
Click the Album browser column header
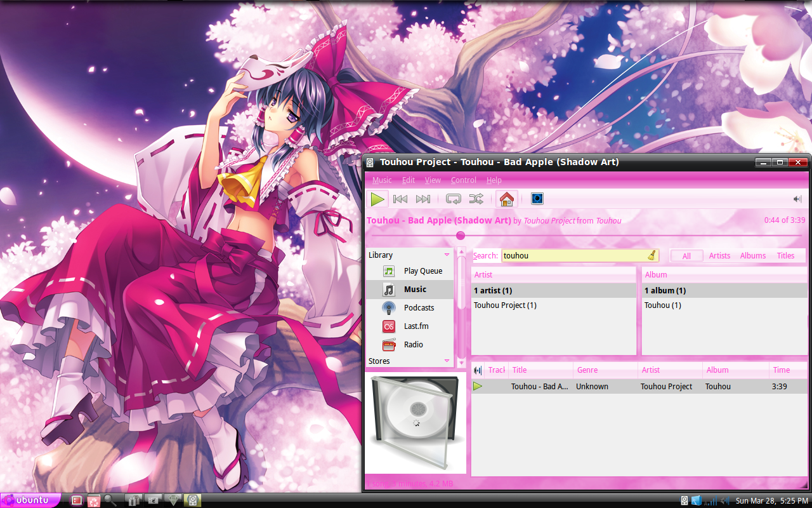724,275
